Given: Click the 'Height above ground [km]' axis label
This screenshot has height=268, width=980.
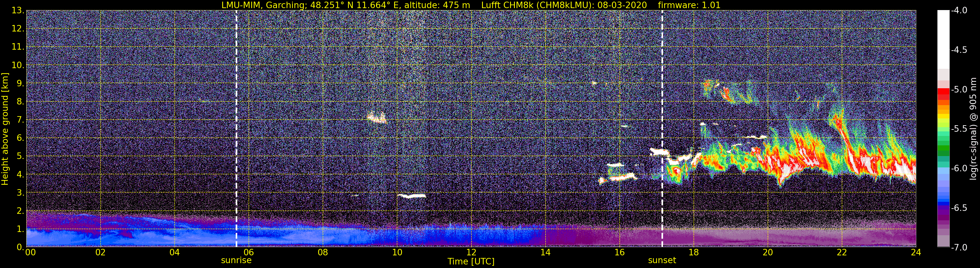Looking at the screenshot, I should click(5, 129).
